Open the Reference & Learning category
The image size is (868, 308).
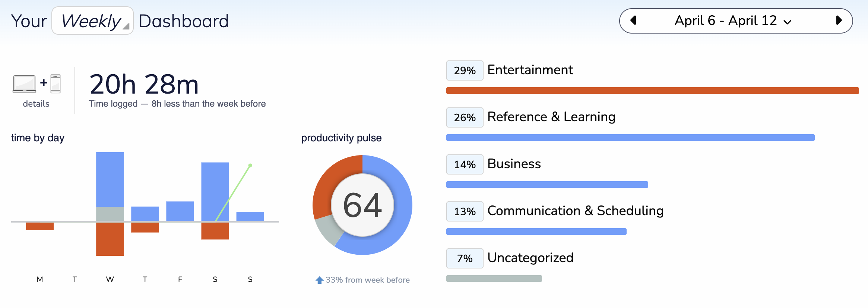point(551,117)
